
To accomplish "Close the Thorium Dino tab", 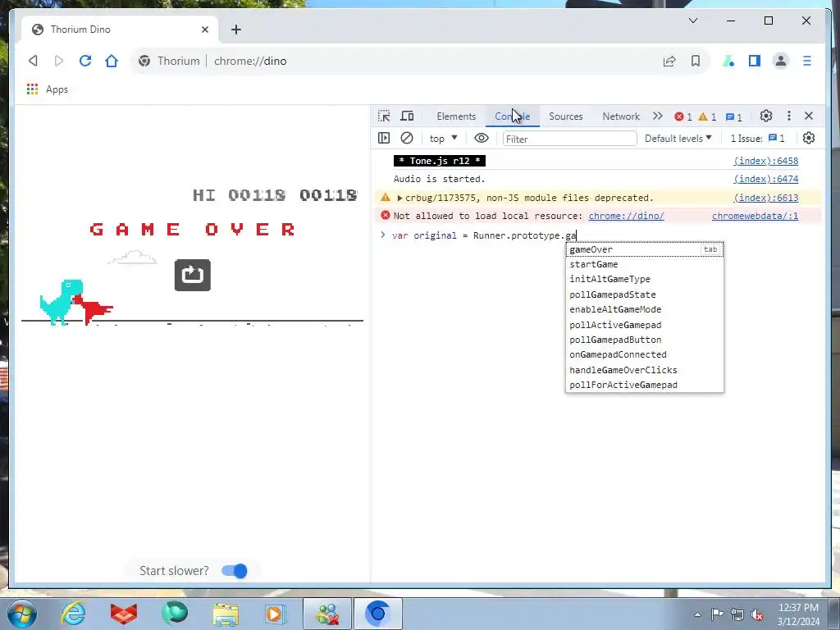I will click(204, 30).
